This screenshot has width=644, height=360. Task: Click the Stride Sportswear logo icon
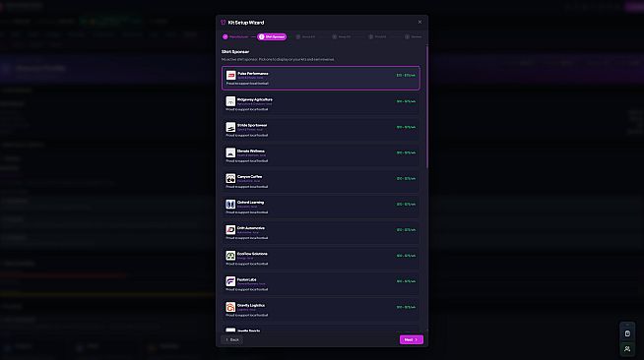tap(230, 127)
